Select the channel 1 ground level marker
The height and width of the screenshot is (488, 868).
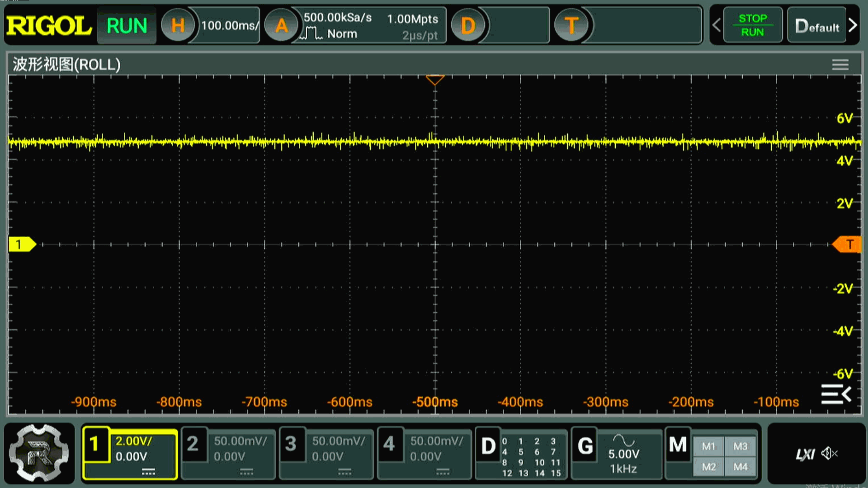click(21, 244)
